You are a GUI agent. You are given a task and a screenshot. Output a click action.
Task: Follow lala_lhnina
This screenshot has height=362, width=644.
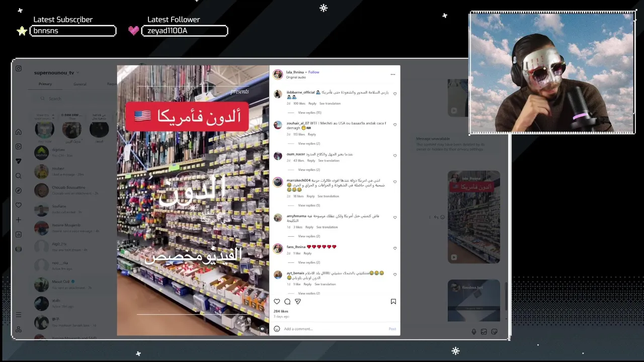[314, 72]
